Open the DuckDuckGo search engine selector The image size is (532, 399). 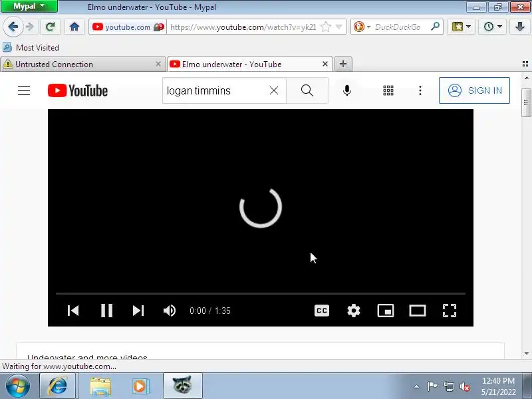tap(361, 27)
